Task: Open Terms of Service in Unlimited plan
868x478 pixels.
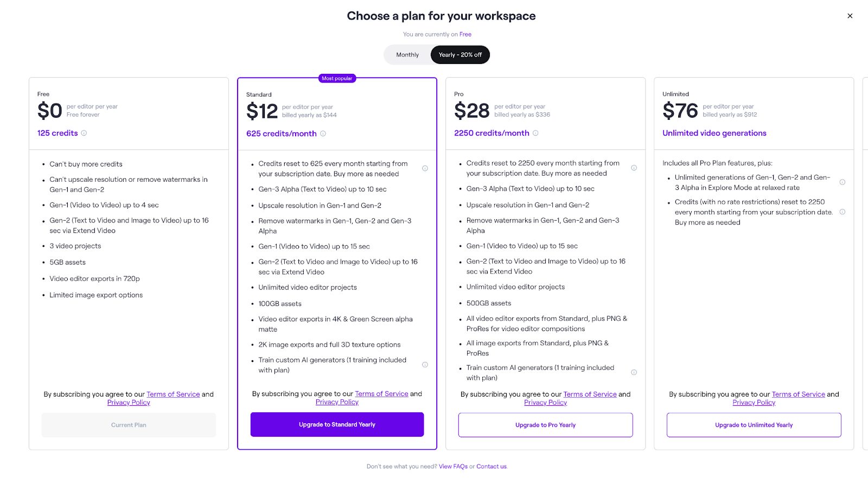Action: tap(798, 394)
